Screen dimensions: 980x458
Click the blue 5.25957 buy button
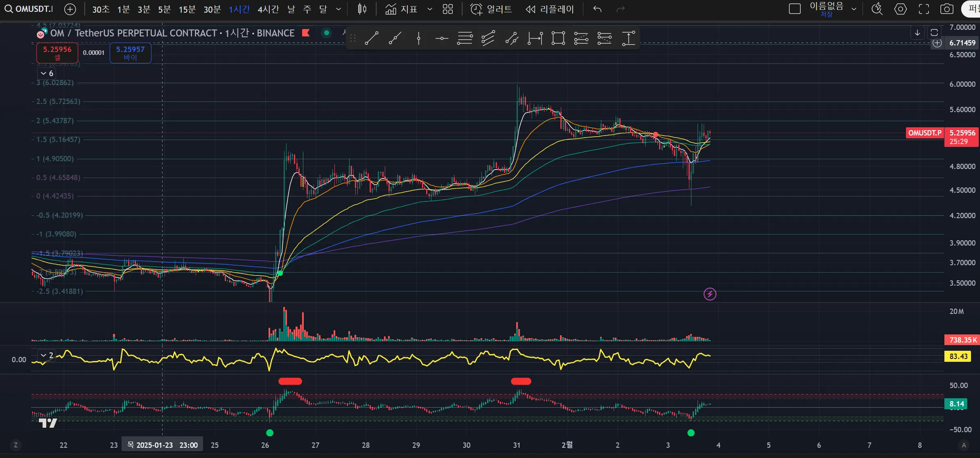click(130, 53)
